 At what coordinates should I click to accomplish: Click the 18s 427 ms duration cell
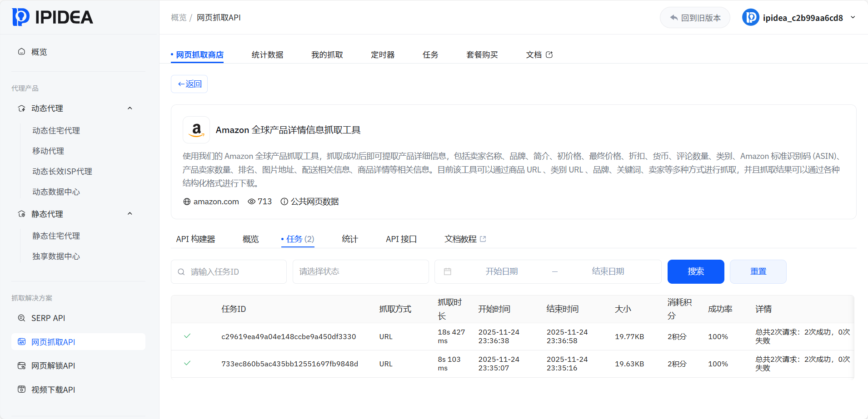coord(451,336)
